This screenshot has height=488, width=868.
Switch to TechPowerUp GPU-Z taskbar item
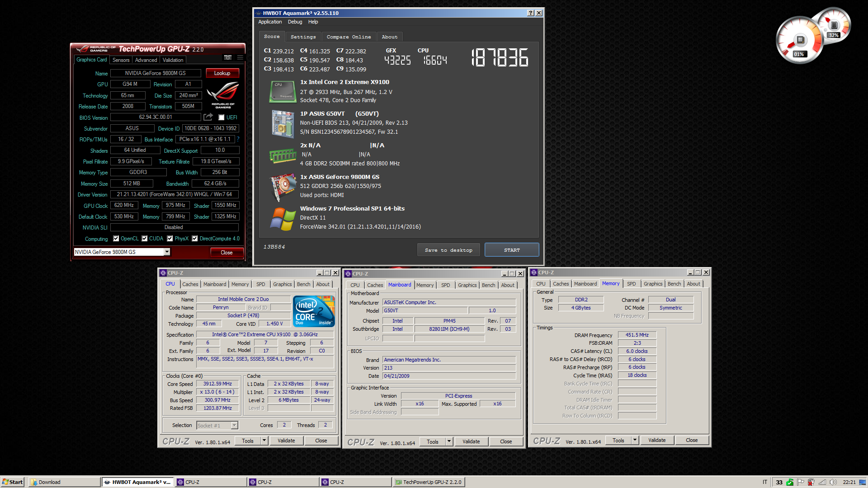[429, 482]
